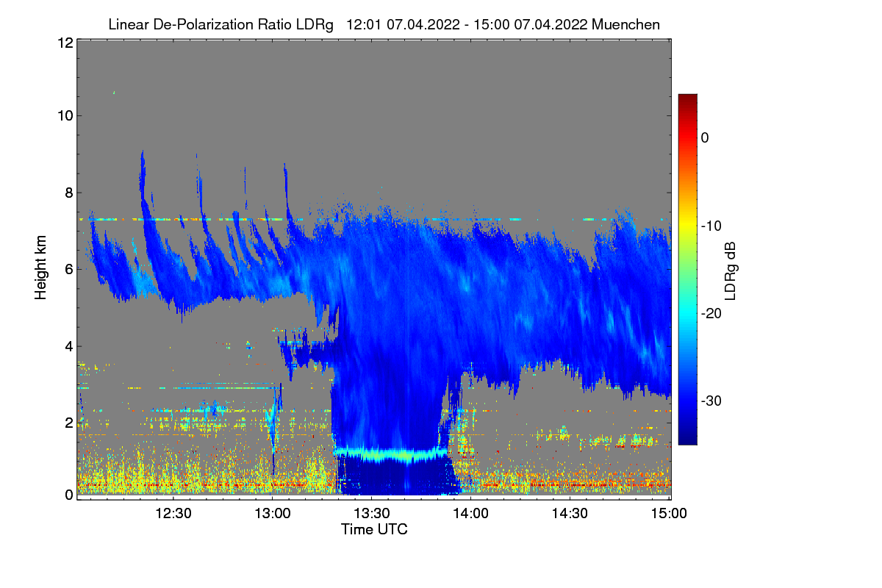The image size is (882, 588).
Task: Click the '13:30' time tick label
Action: [371, 513]
